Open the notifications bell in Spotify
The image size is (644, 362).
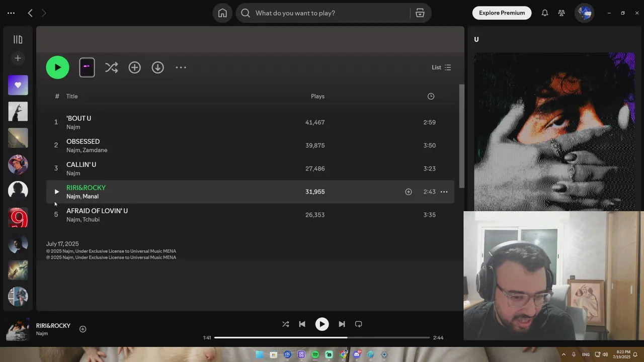click(545, 13)
